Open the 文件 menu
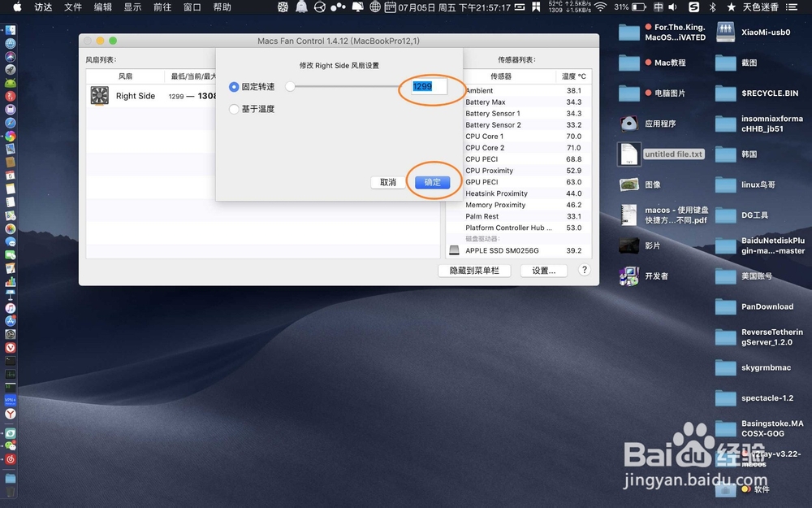Image resolution: width=812 pixels, height=508 pixels. 73,7
